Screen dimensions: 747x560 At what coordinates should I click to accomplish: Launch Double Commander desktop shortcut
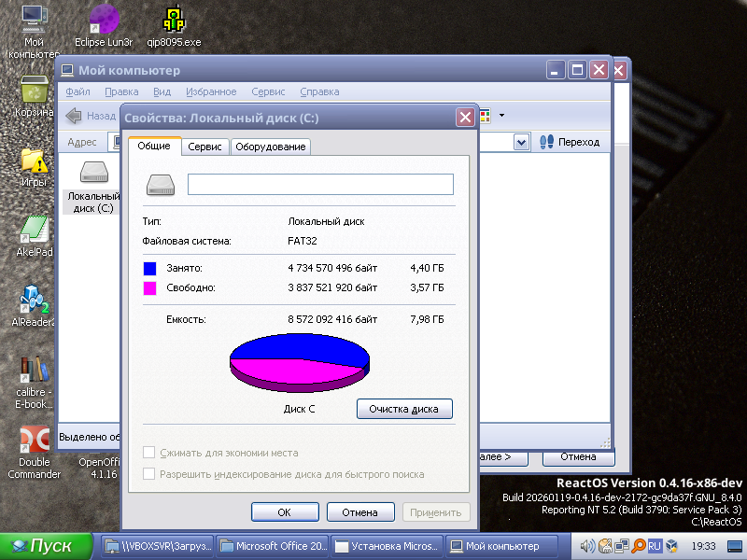click(x=34, y=453)
